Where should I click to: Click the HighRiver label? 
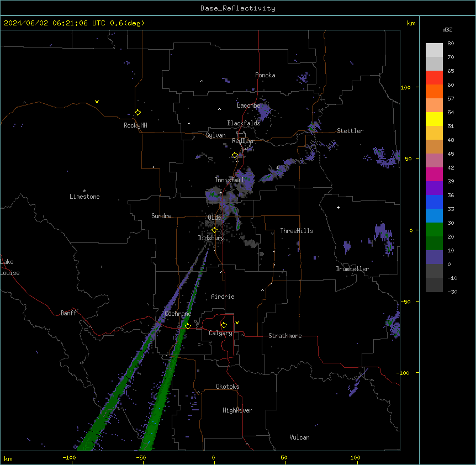tap(237, 410)
